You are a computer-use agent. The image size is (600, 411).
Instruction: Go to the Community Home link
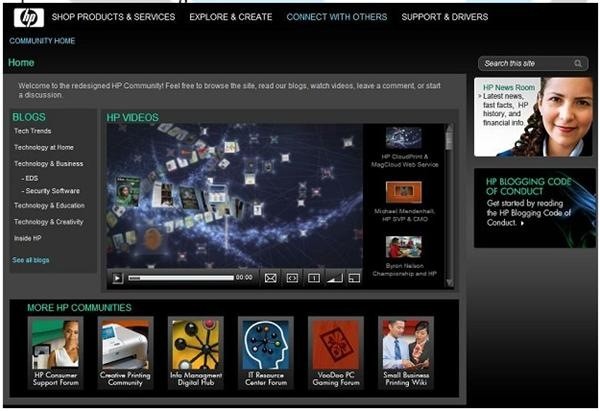click(42, 41)
